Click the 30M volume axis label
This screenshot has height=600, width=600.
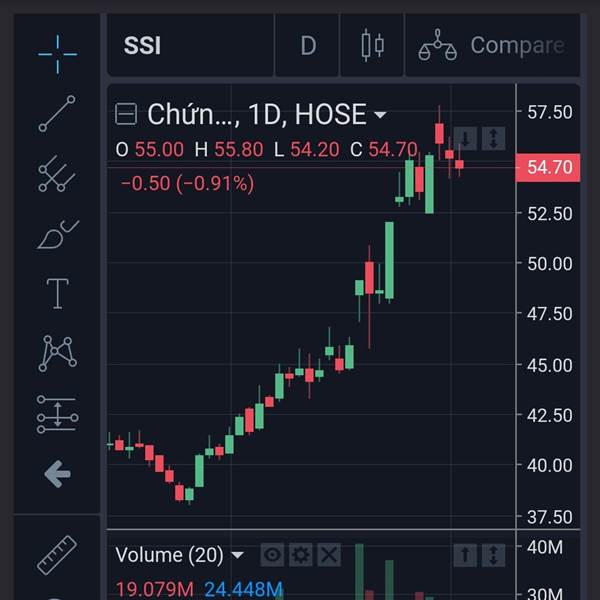point(545,593)
